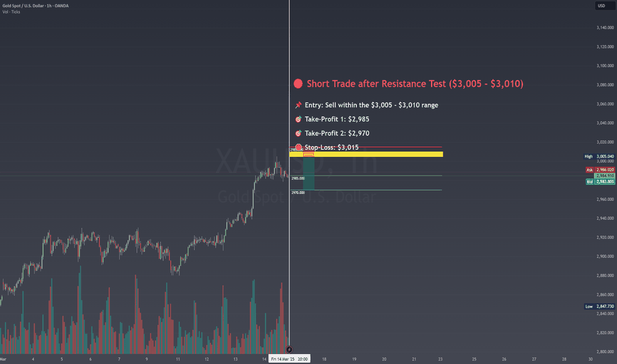Select the red Stop-Loss horizontal line
Image resolution: width=617 pixels, height=364 pixels.
(x=365, y=147)
